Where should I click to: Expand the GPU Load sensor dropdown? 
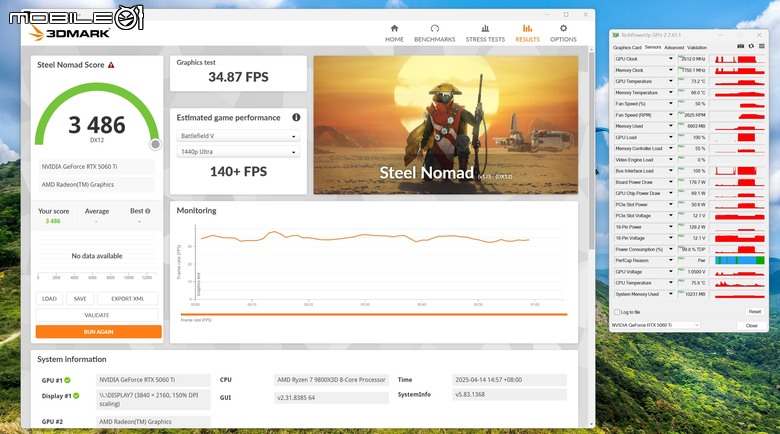(671, 137)
